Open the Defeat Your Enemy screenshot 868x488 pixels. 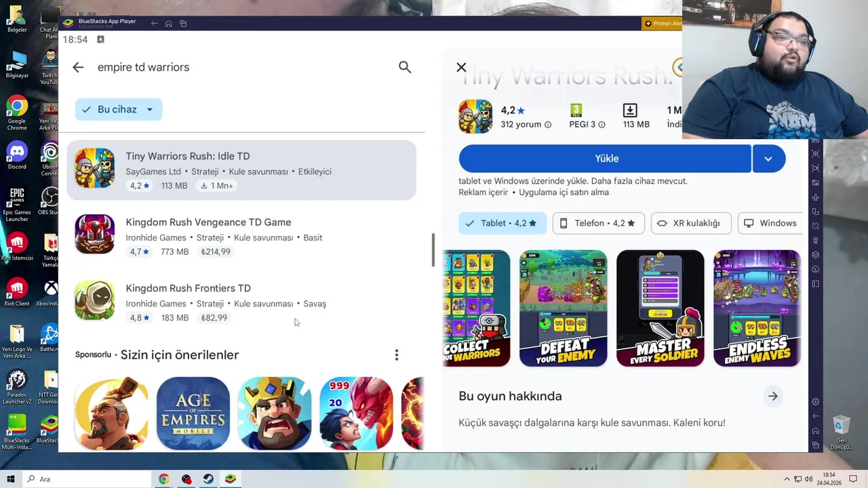pyautogui.click(x=564, y=308)
